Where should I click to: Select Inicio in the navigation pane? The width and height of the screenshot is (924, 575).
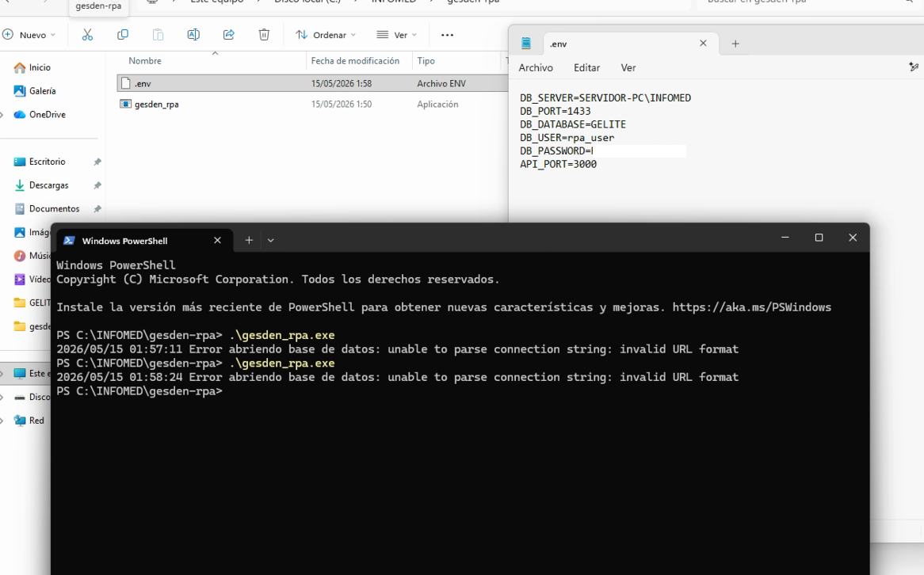(40, 67)
